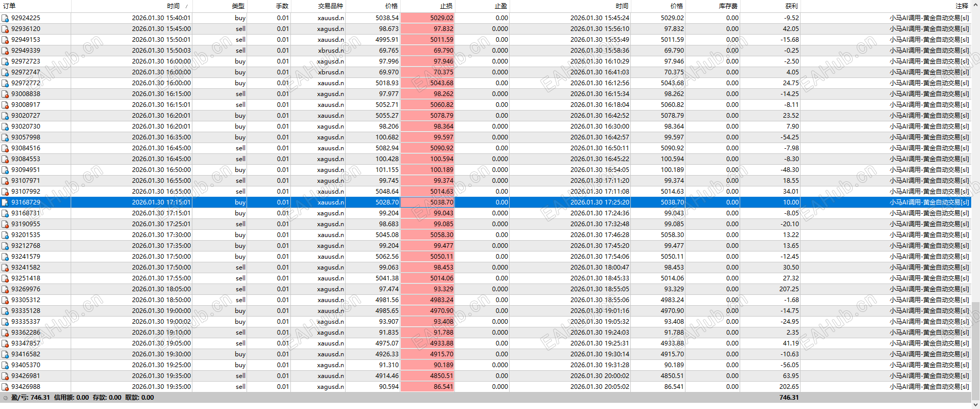
Task: Select order number 93405370
Action: (x=26, y=365)
